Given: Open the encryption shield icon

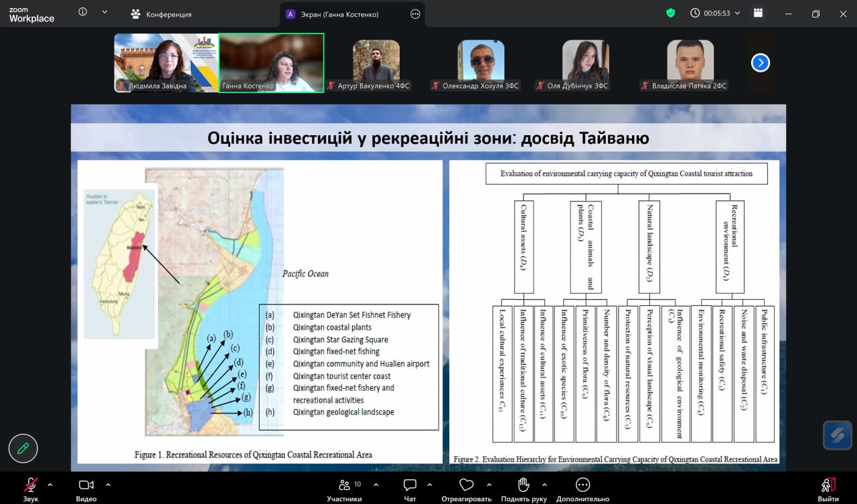Looking at the screenshot, I should (x=670, y=13).
